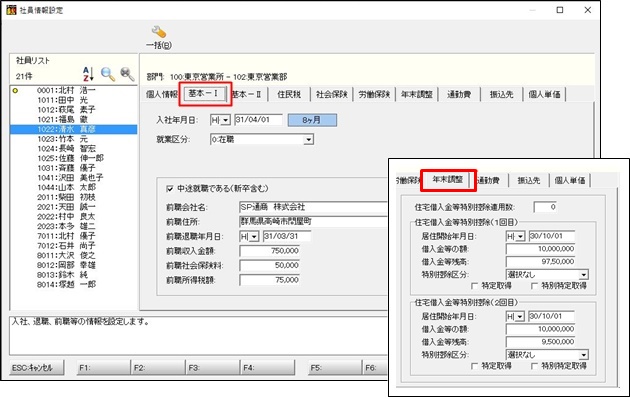The width and height of the screenshot is (630, 398).
Task: Click 住宅借入金等特別控除適用数 field
Action: 545,207
